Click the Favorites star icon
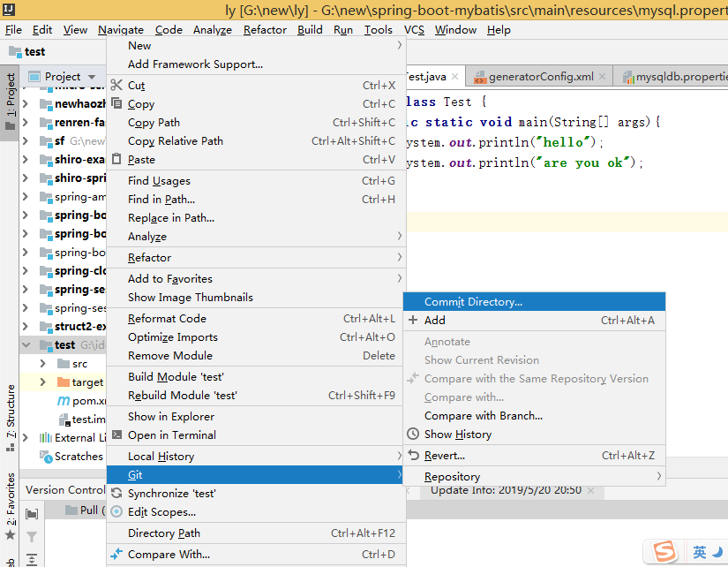The width and height of the screenshot is (728, 567). (x=11, y=535)
